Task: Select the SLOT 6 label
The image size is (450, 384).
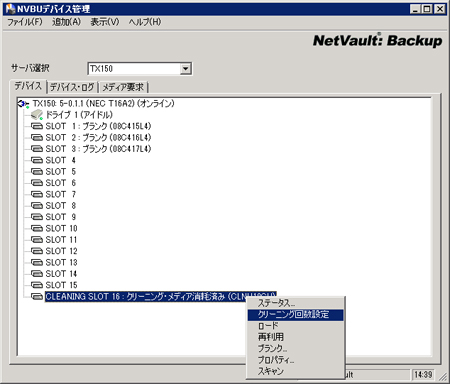Action: [61, 183]
